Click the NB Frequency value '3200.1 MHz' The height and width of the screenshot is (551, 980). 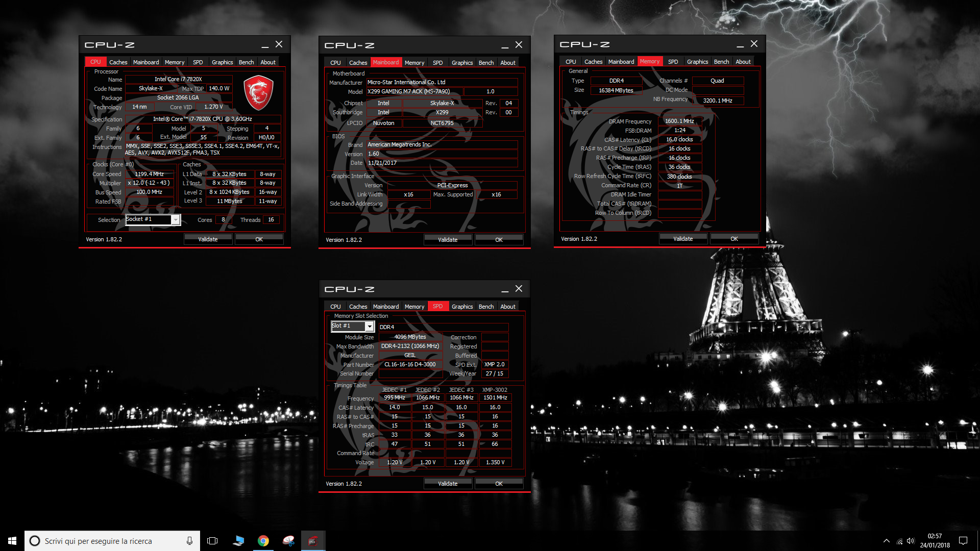717,101
